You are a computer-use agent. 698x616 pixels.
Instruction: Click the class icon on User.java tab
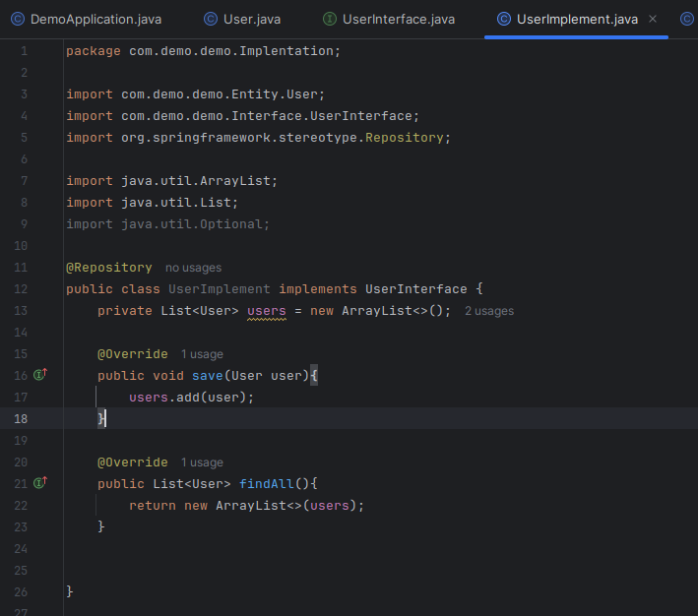pyautogui.click(x=211, y=19)
